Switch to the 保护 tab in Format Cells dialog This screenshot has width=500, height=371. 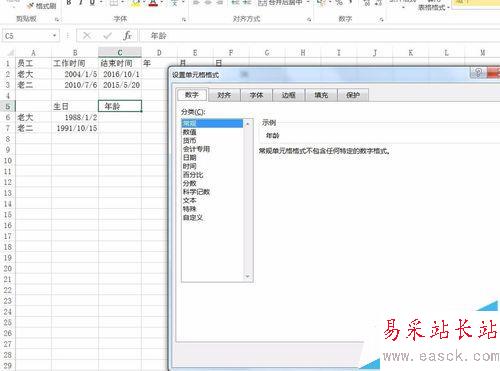tap(353, 95)
